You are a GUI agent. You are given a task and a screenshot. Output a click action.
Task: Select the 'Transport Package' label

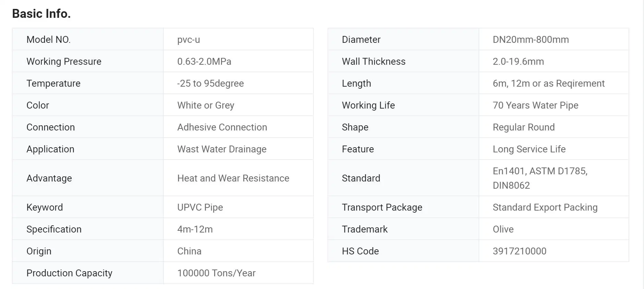tap(382, 207)
